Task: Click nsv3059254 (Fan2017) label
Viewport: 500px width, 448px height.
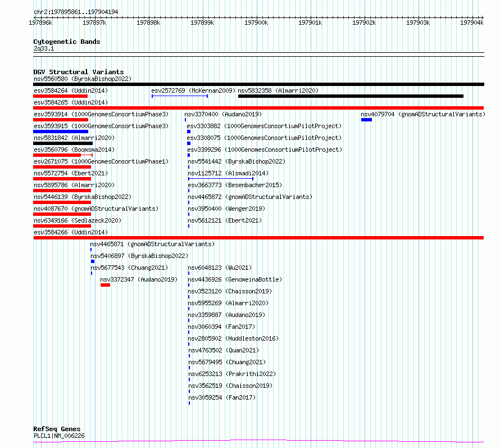Action: coord(222,397)
